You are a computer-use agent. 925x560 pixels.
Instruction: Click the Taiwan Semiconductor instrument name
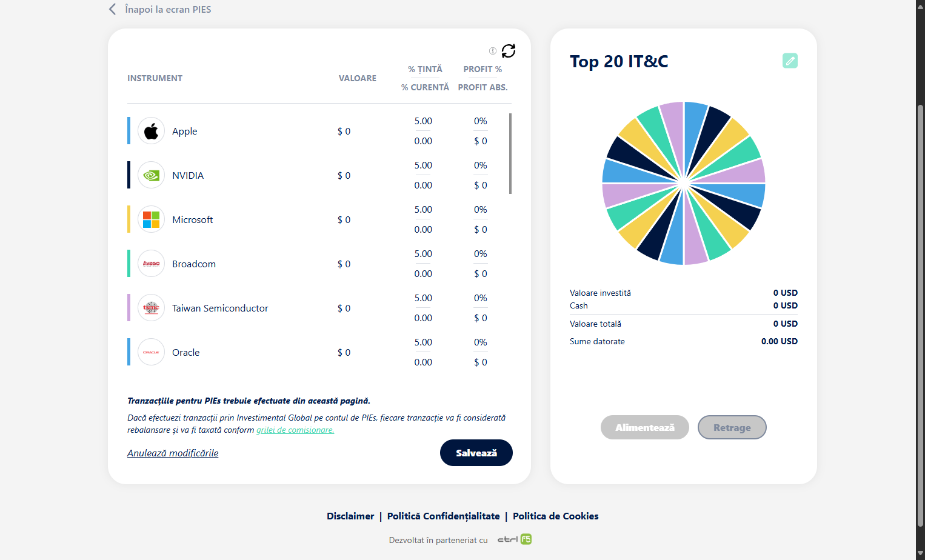tap(220, 308)
